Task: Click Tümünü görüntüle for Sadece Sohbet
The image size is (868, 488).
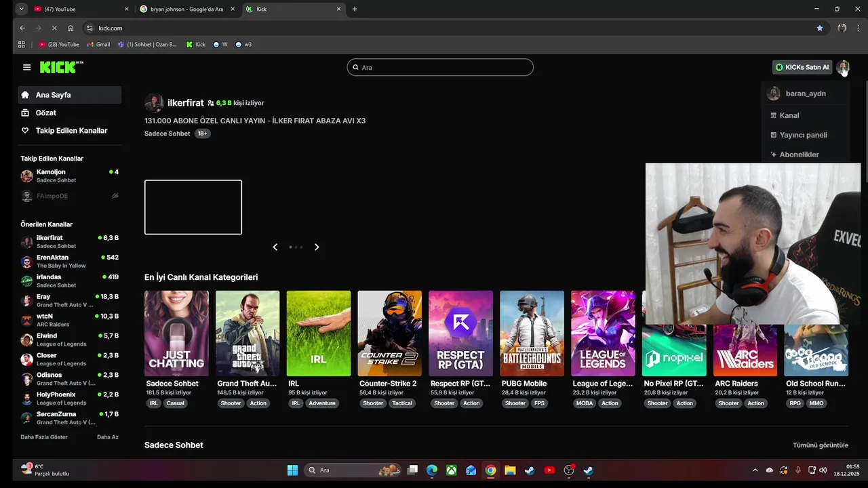Action: click(x=821, y=445)
